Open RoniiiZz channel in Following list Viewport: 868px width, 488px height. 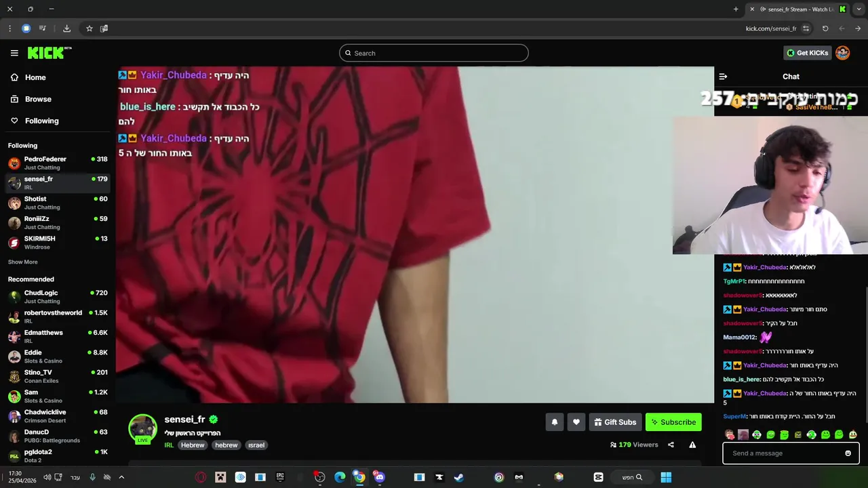click(58, 222)
